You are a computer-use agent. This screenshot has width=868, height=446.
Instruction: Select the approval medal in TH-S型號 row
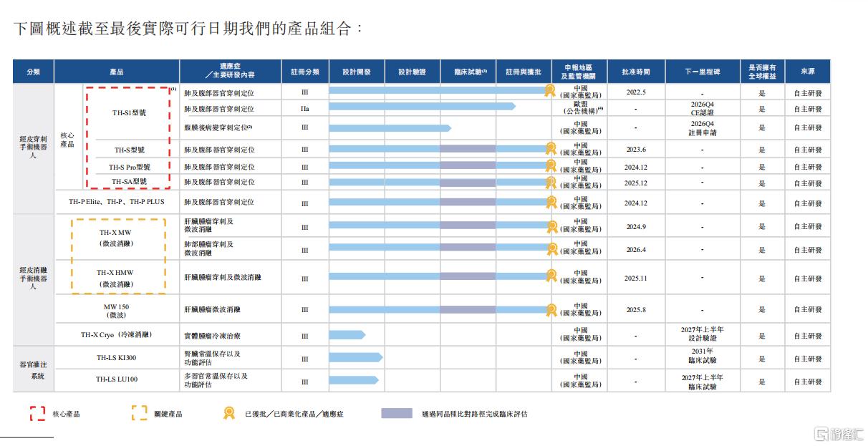pyautogui.click(x=551, y=149)
